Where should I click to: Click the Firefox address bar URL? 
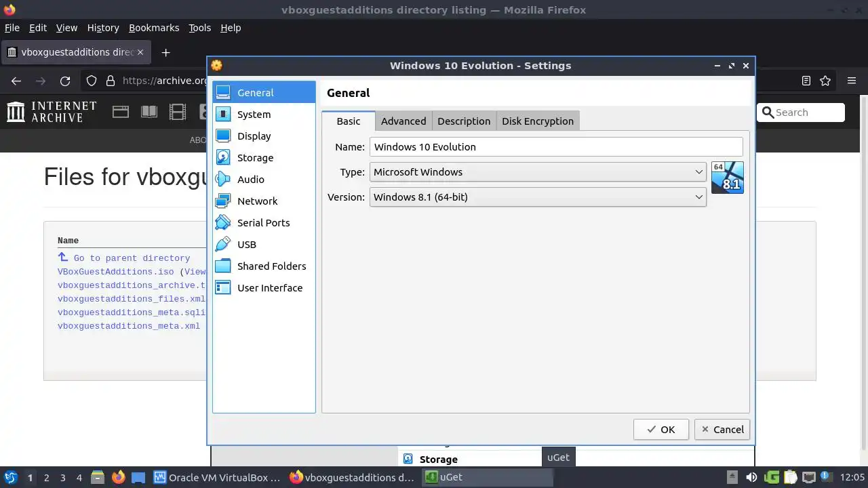pyautogui.click(x=165, y=81)
